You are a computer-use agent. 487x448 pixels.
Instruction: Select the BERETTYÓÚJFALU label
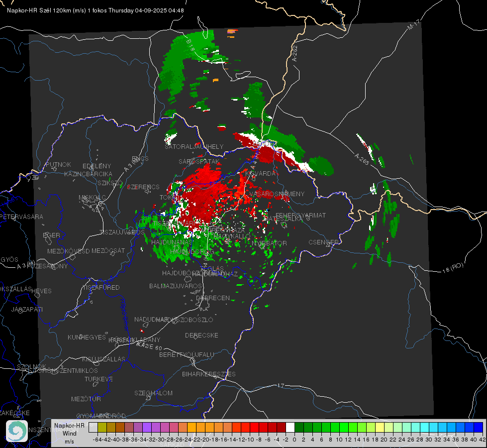[187, 354]
